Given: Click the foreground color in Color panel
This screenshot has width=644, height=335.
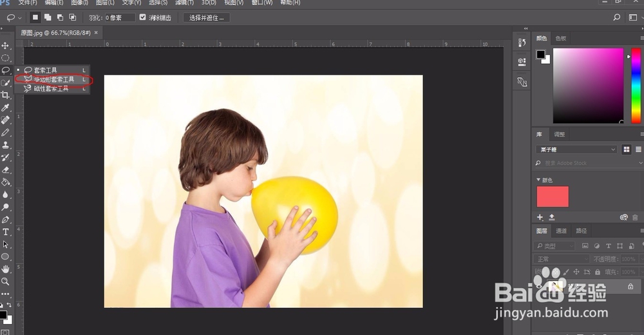Looking at the screenshot, I should [540, 54].
